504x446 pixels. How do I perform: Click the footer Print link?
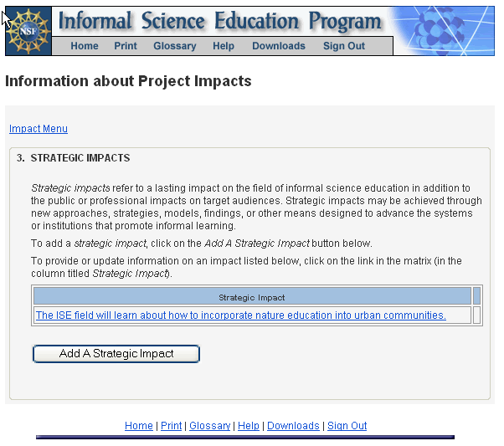pyautogui.click(x=172, y=426)
